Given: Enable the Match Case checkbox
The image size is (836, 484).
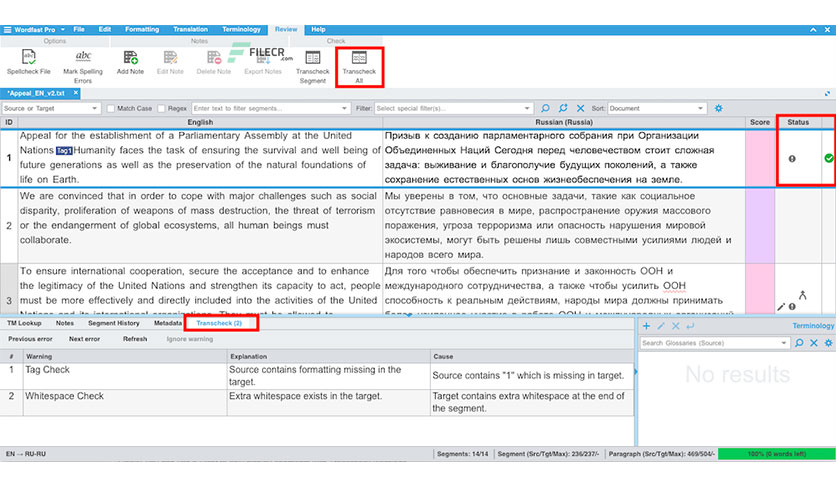Looking at the screenshot, I should tap(110, 108).
